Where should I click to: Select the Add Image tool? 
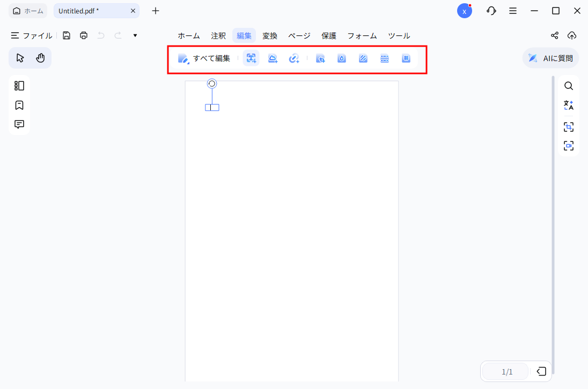(273, 58)
